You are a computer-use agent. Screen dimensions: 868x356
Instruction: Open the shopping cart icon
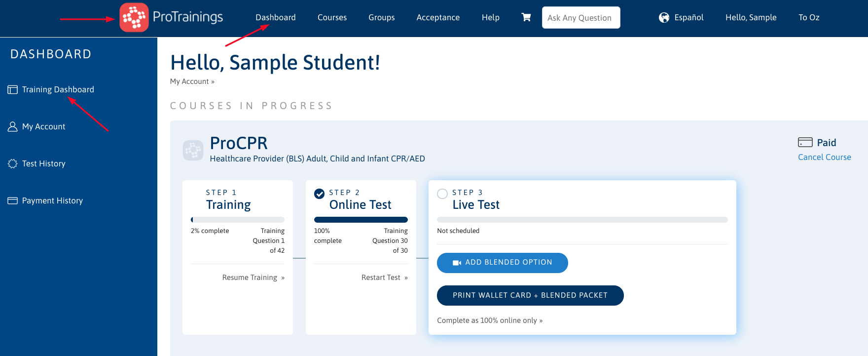click(526, 17)
